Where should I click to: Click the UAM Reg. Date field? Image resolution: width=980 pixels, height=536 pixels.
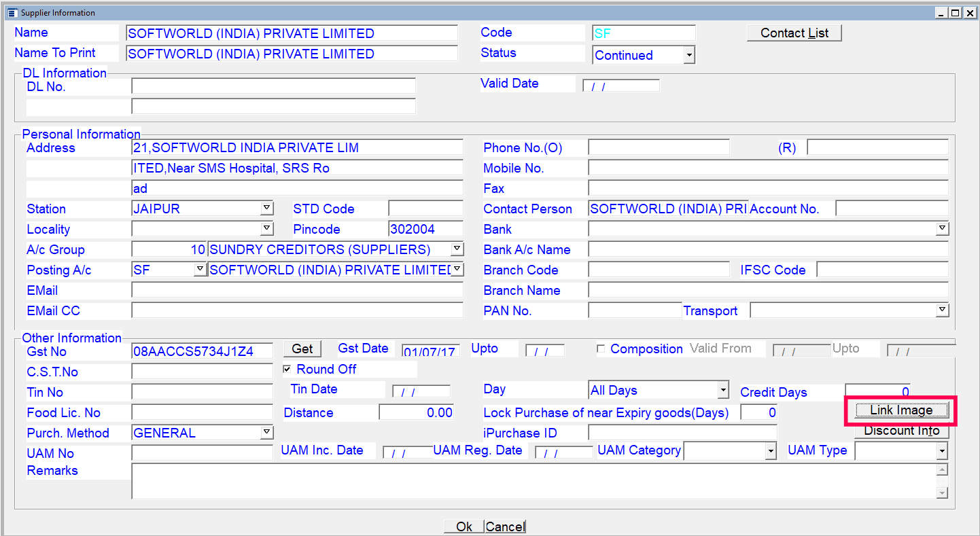coord(564,452)
